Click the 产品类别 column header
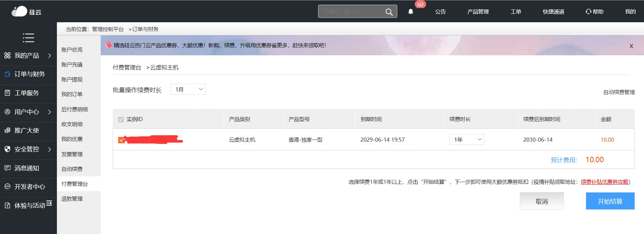 click(x=239, y=119)
